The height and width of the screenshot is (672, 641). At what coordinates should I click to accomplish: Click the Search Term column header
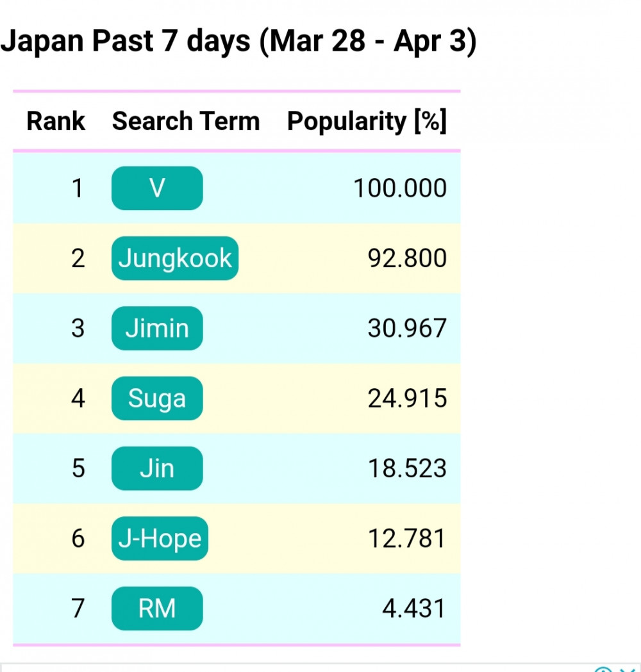coord(186,121)
